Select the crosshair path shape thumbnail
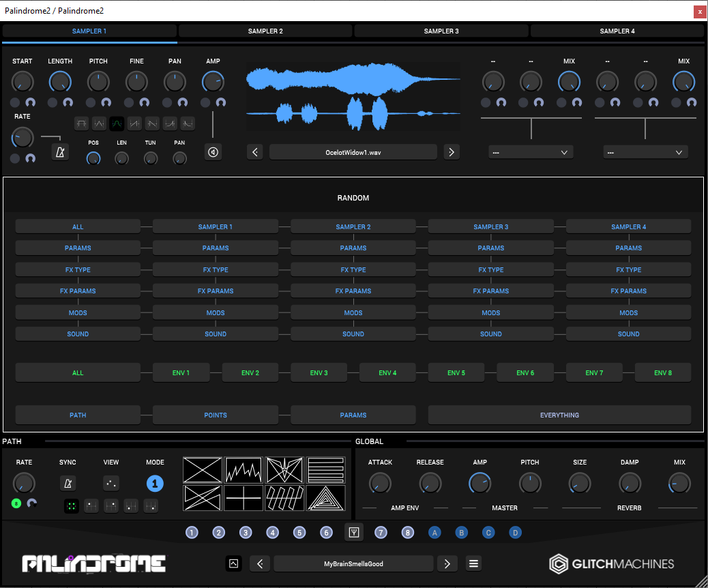 tap(244, 498)
